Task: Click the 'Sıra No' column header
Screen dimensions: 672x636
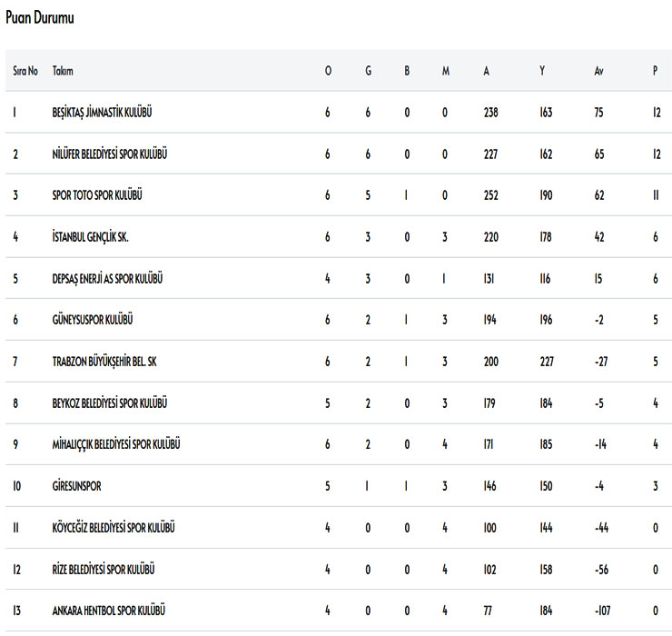Action: click(25, 71)
